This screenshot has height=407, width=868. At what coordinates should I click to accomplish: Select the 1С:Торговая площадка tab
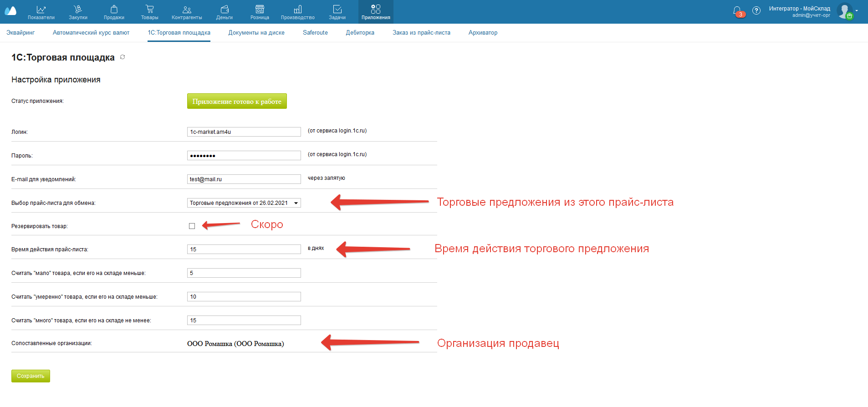point(179,33)
